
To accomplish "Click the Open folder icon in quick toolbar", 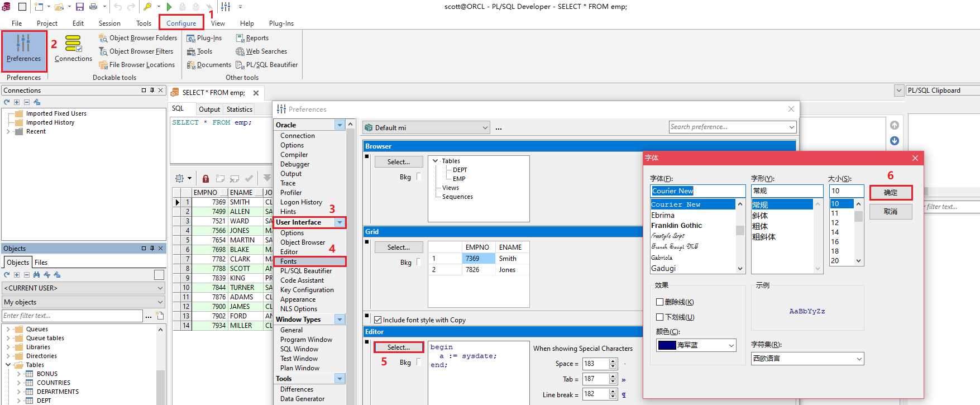I will tap(59, 7).
